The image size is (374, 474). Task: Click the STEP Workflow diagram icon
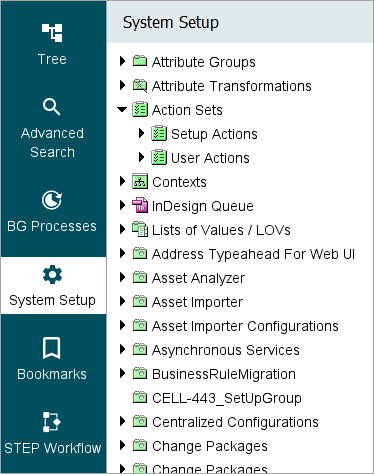click(x=52, y=422)
